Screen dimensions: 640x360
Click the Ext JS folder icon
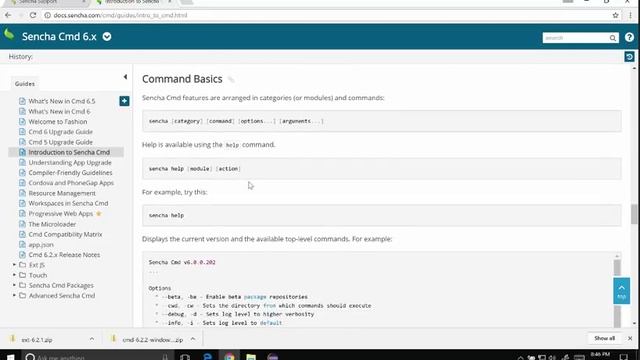[x=22, y=265]
